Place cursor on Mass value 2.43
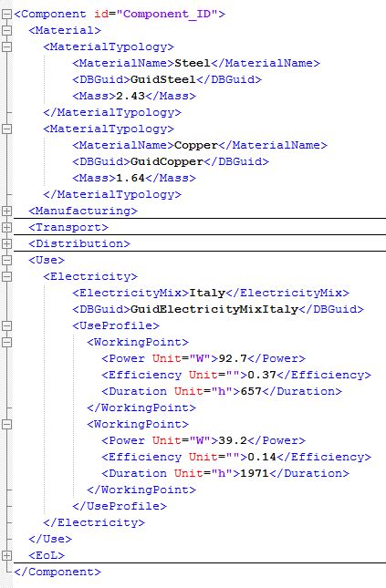The height and width of the screenshot is (588, 386). click(130, 96)
